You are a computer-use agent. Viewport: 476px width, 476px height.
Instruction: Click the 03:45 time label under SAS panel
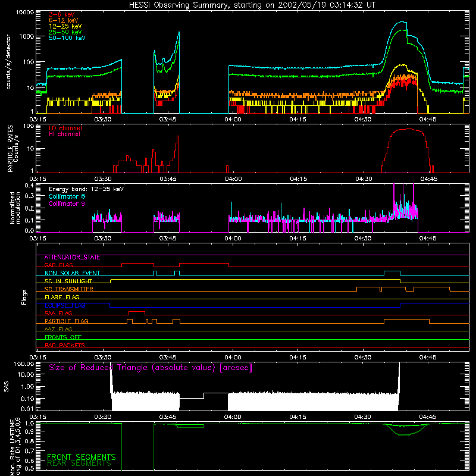click(168, 417)
